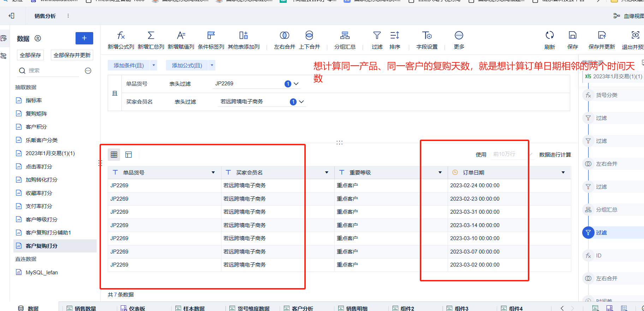The width and height of the screenshot is (644, 311).
Task: Choose the 分组汇总 toolbar icon
Action: pyautogui.click(x=345, y=36)
